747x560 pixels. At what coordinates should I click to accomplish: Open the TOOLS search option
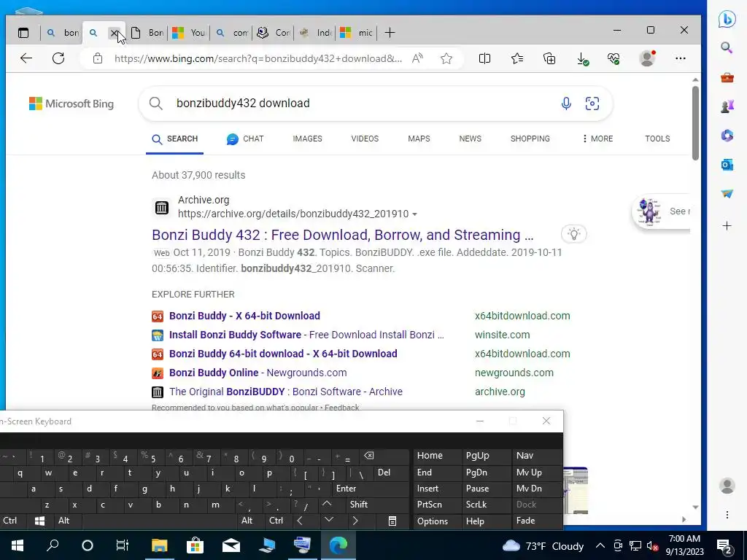(657, 139)
